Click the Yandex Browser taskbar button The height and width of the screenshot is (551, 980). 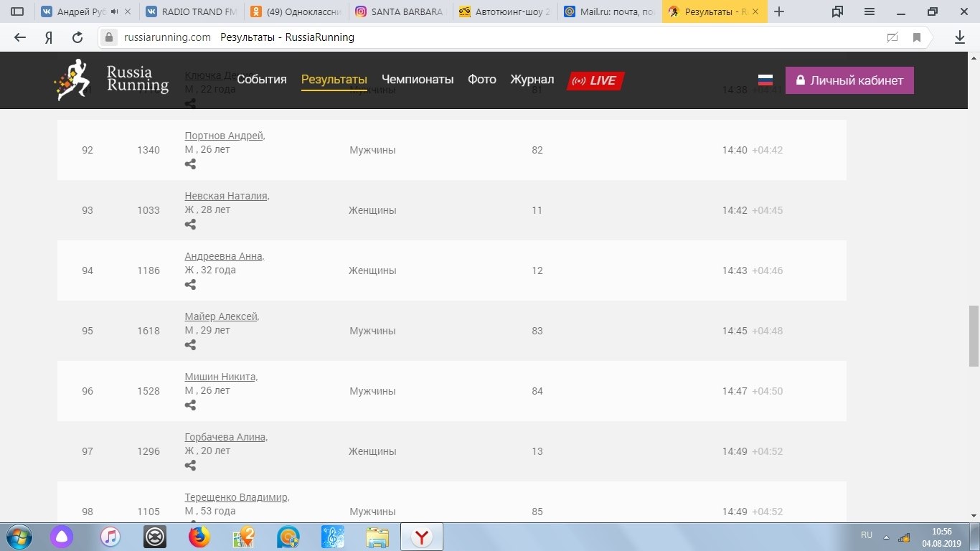pos(422,537)
